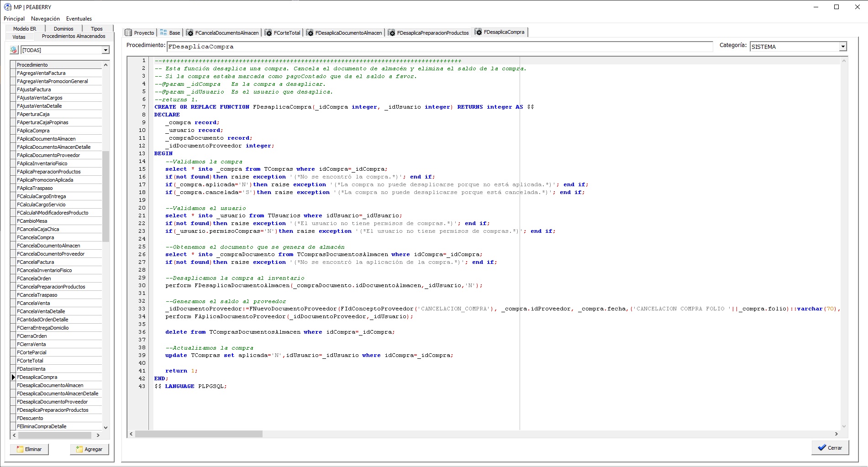Click code editor scroll left arrow
The height and width of the screenshot is (467, 868).
[131, 434]
